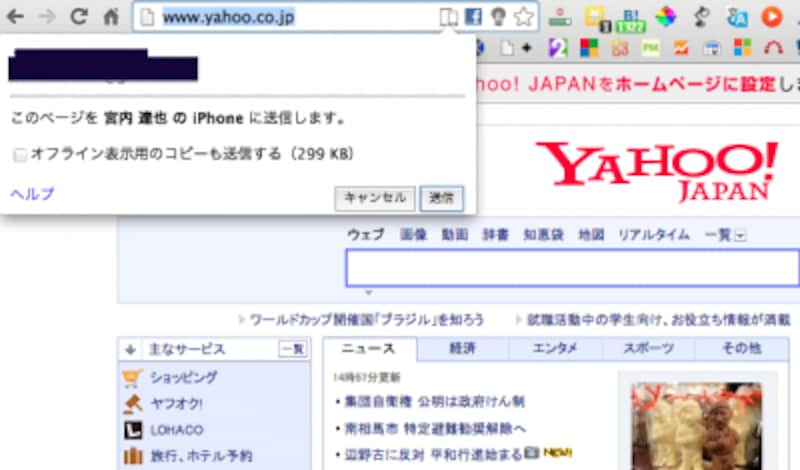Open the Hatena B! bookmark extension

631,19
